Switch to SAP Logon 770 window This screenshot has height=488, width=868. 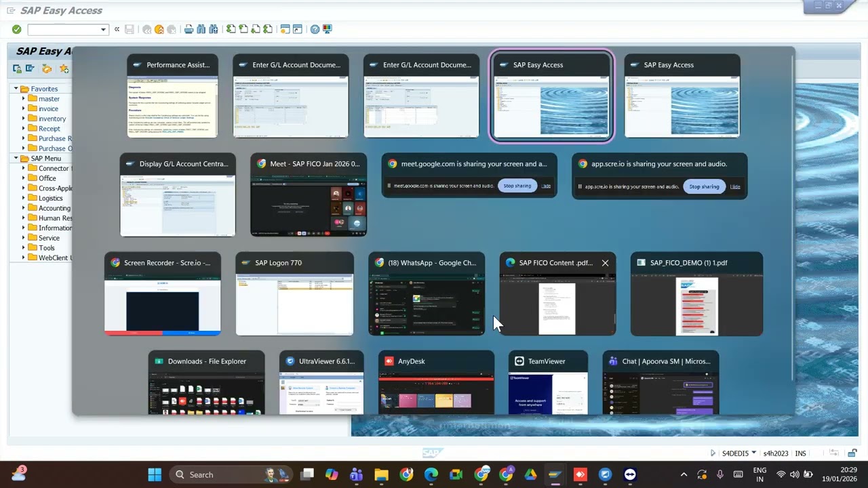(x=294, y=294)
